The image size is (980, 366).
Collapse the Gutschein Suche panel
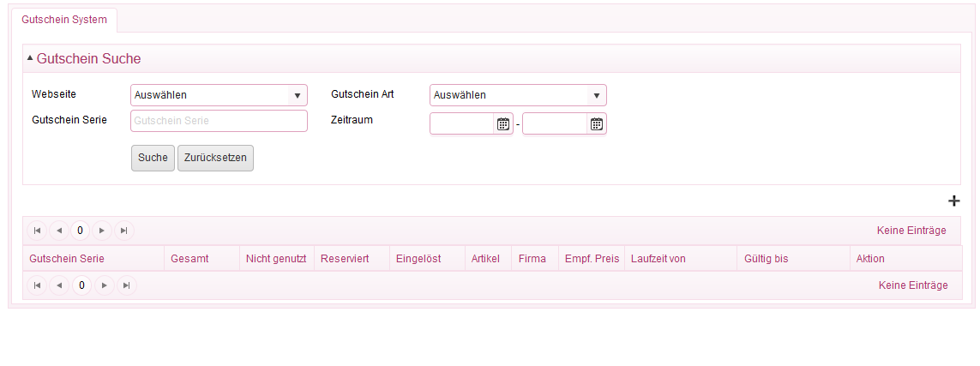30,58
